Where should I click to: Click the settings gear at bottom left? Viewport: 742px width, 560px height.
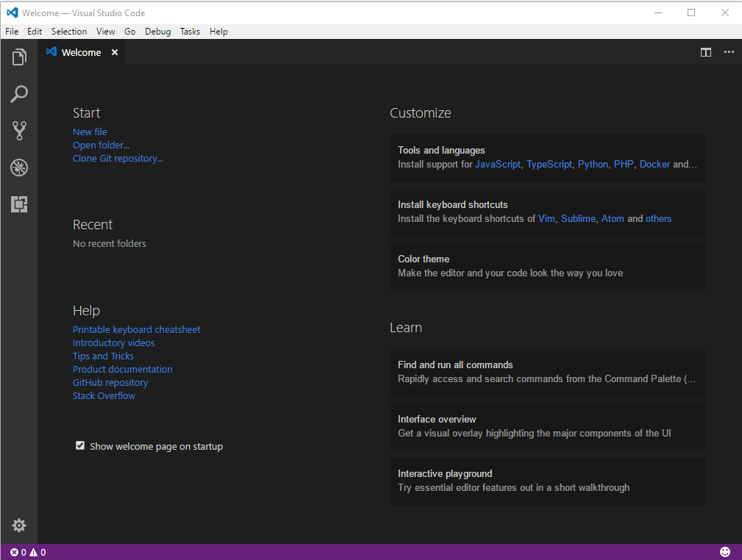tap(18, 525)
